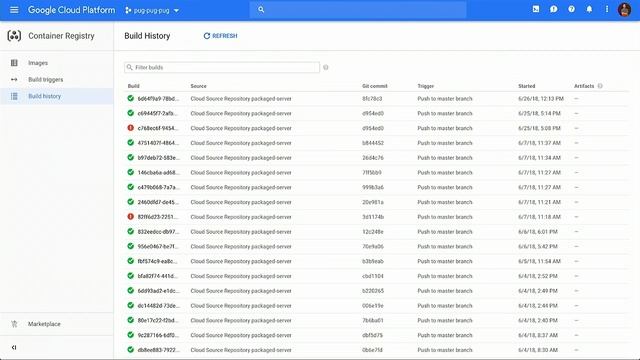640x360 pixels.
Task: Click the start time 6/4/18, 8:30 AM
Action: point(538,350)
